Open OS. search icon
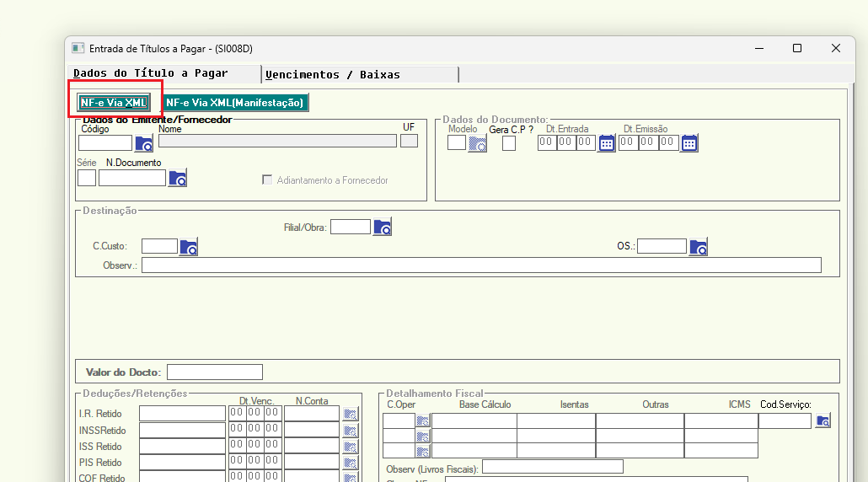 [699, 247]
